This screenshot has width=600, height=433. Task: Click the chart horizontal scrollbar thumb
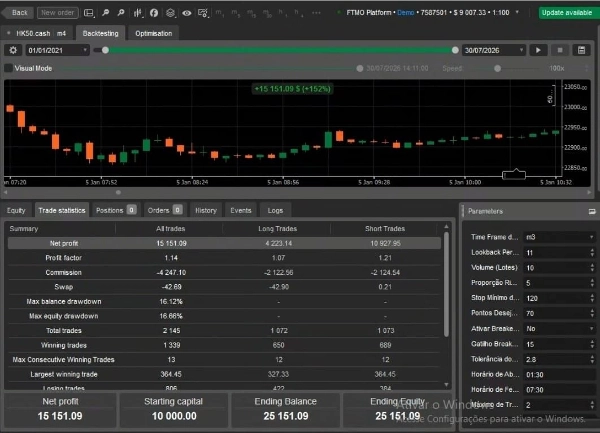[x=118, y=192]
